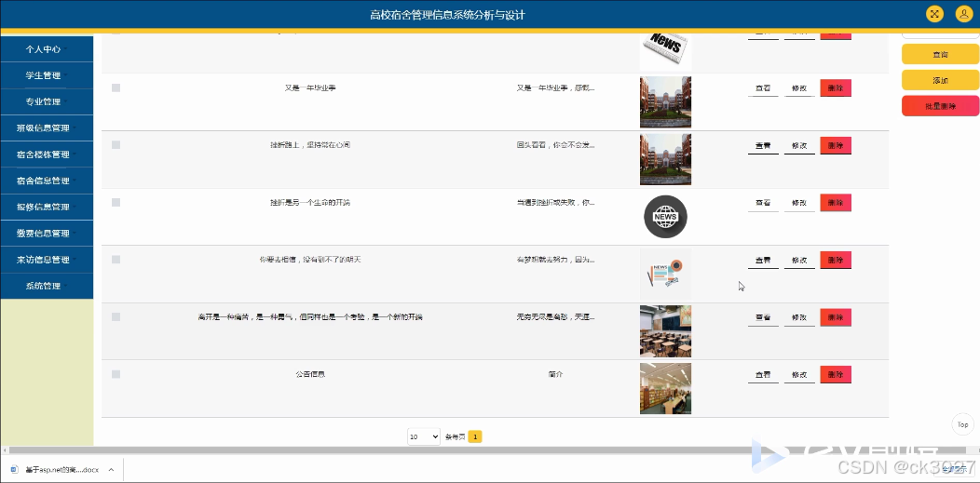Click 修改 in 挫折路上 row
Screen dimensions: 980x483
click(799, 146)
